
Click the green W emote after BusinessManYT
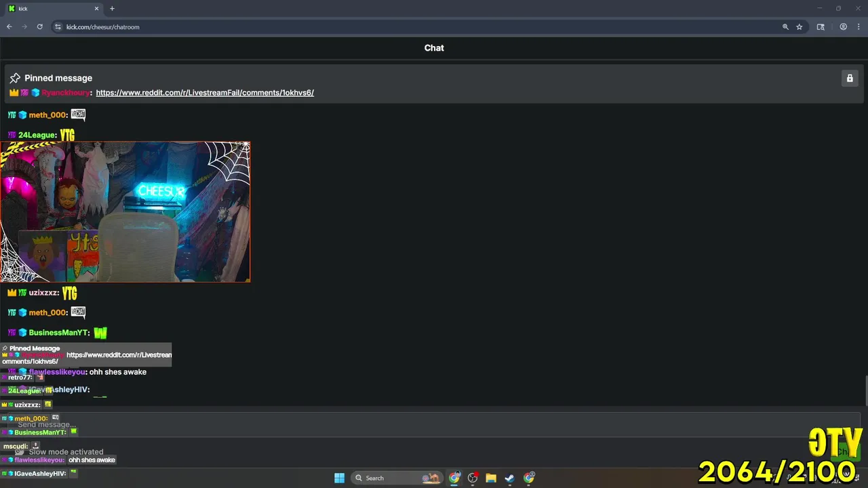tap(100, 333)
